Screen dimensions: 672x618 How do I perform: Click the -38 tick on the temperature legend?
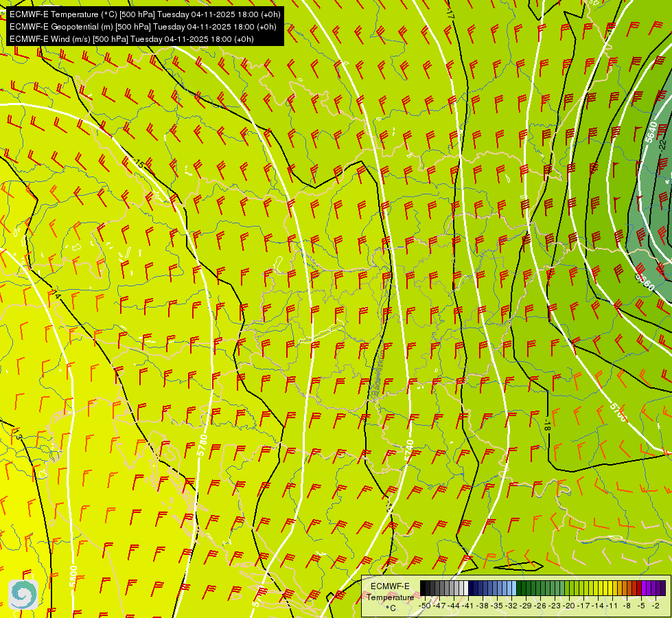[483, 606]
